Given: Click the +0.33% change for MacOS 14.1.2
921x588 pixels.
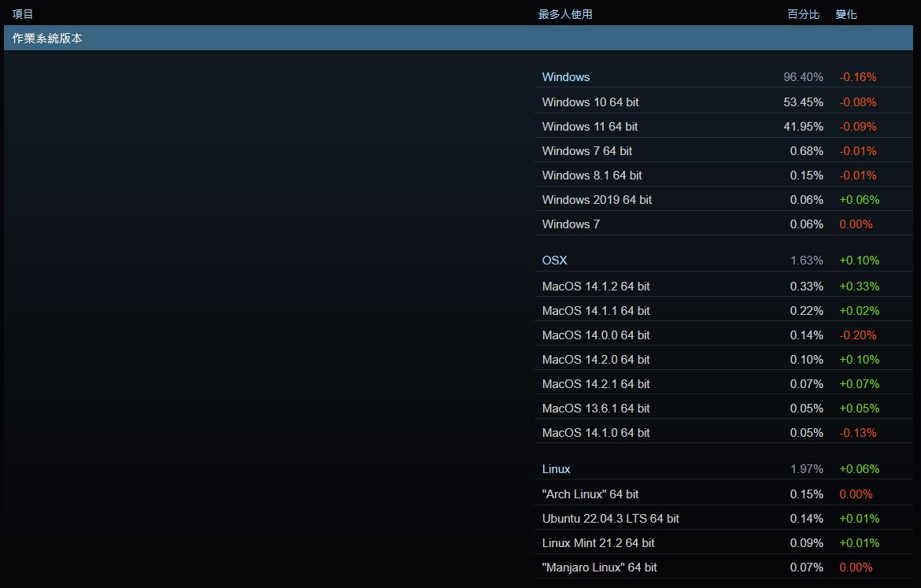Looking at the screenshot, I should (x=860, y=286).
